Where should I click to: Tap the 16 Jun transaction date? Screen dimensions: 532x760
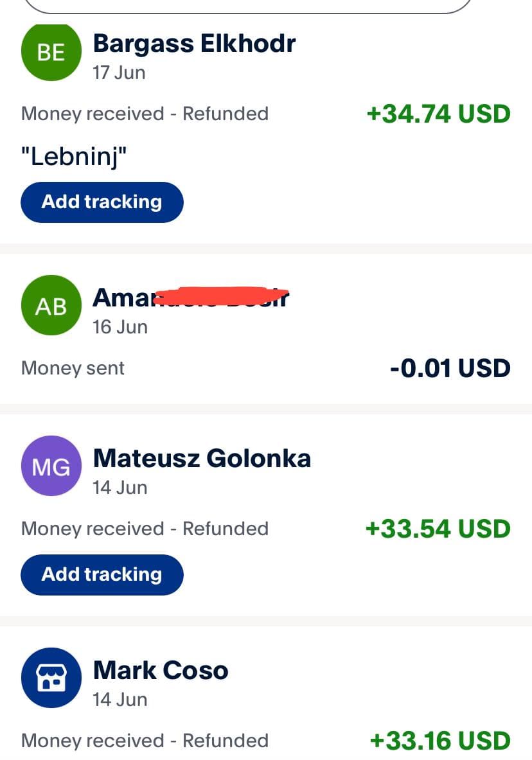point(120,327)
